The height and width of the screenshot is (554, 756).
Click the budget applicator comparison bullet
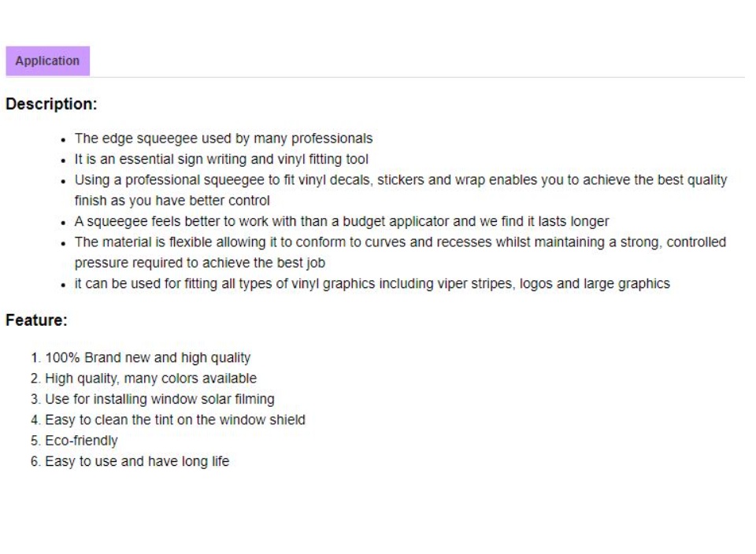341,222
